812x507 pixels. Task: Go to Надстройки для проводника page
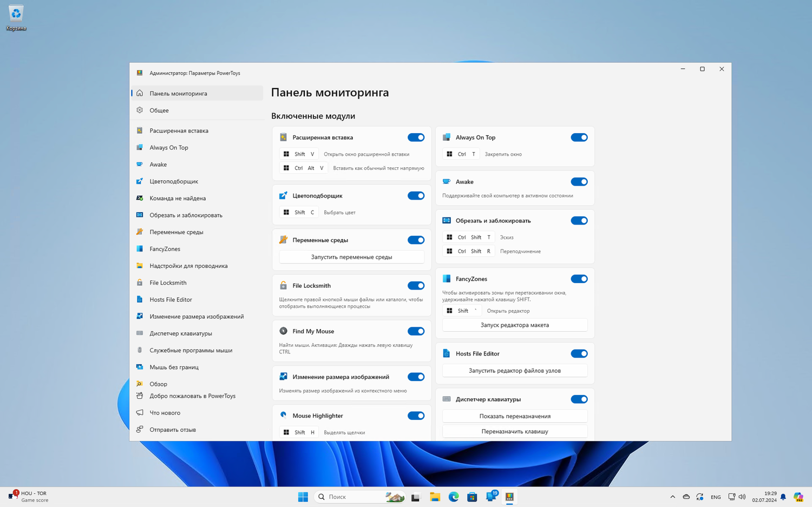coord(197,266)
